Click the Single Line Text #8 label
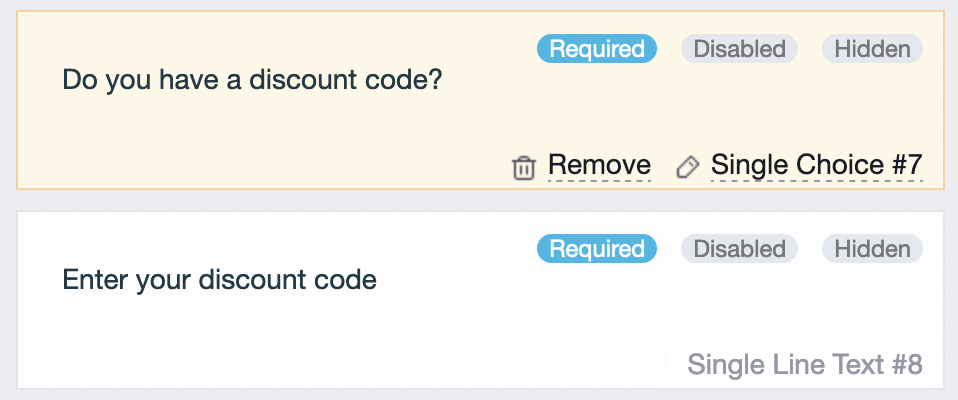This screenshot has width=958, height=400. coord(804,365)
